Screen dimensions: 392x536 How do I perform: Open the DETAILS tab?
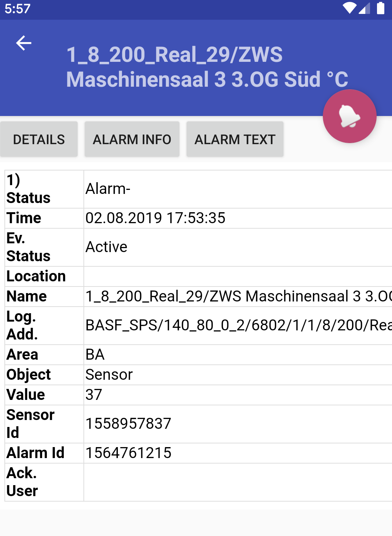(x=39, y=139)
